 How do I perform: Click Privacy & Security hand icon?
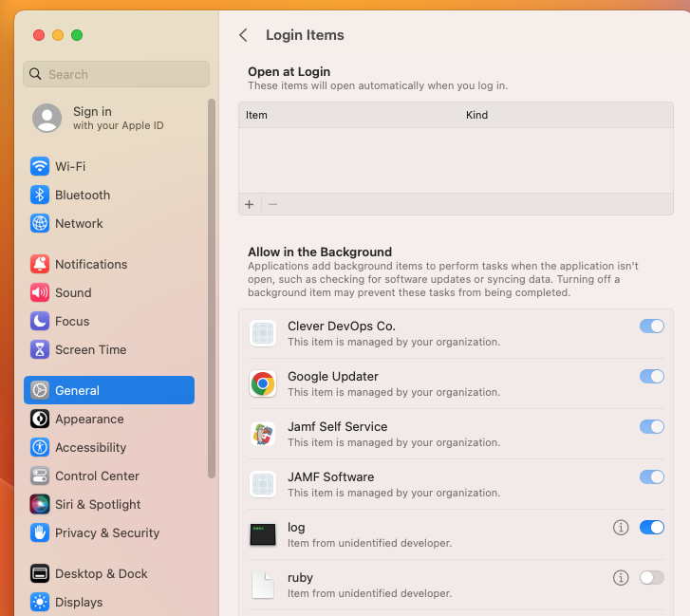pyautogui.click(x=40, y=532)
